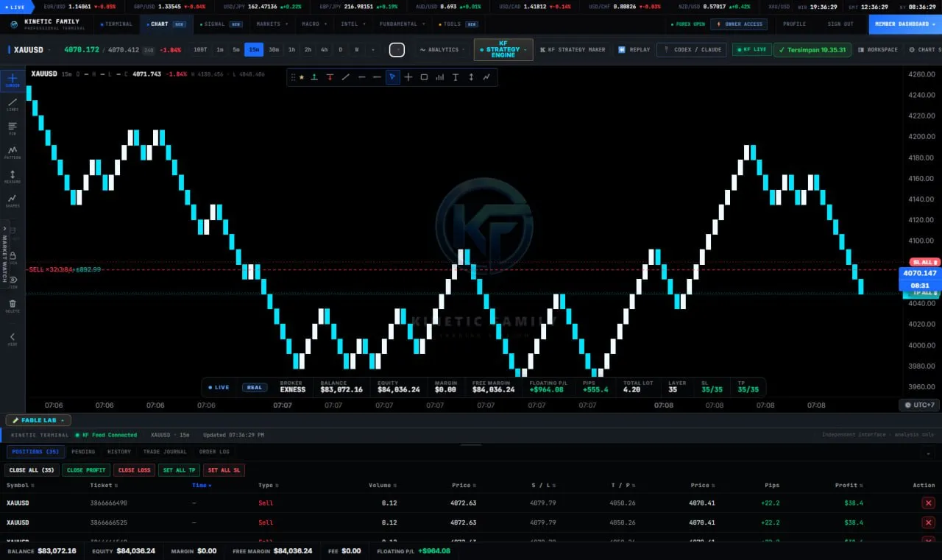Select the 4h timeframe
This screenshot has width=942, height=560.
tap(325, 50)
